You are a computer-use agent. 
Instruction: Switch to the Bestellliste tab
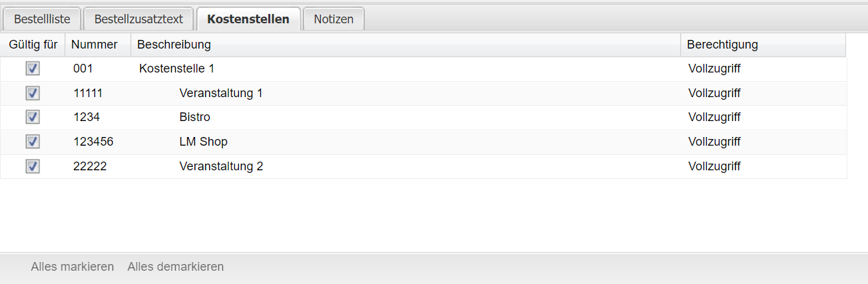tap(42, 19)
